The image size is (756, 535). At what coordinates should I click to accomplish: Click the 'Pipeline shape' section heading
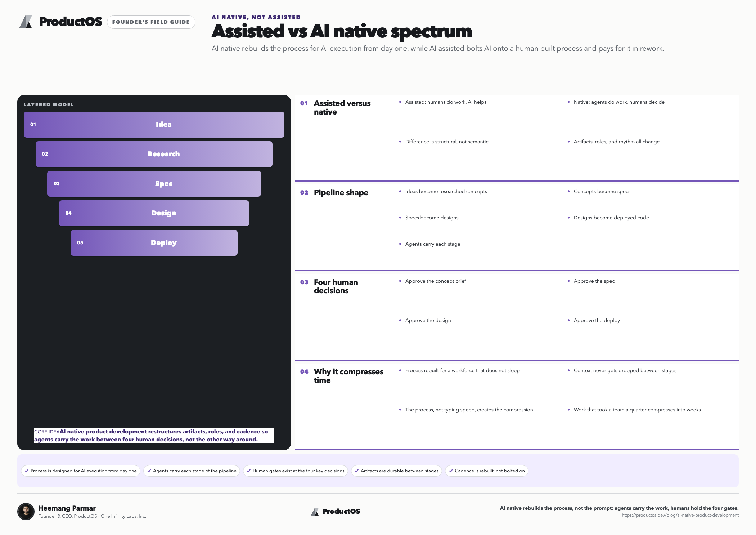(x=341, y=193)
